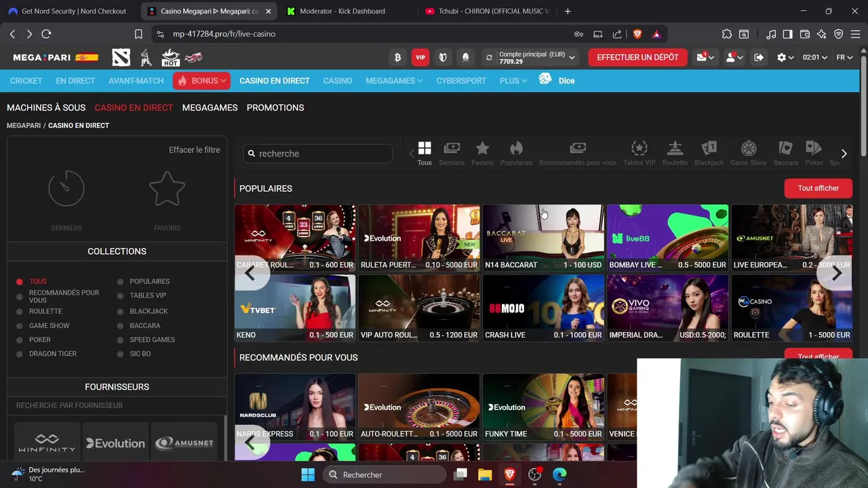Click Tout afficher for POPULAIRES
Viewport: 868px width, 488px height.
[x=818, y=188]
